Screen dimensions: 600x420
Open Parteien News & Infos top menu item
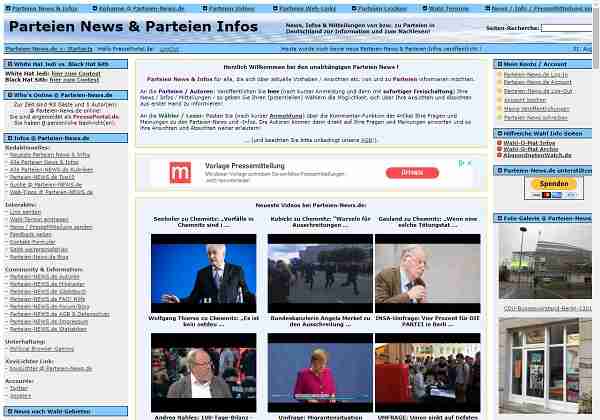[44, 8]
